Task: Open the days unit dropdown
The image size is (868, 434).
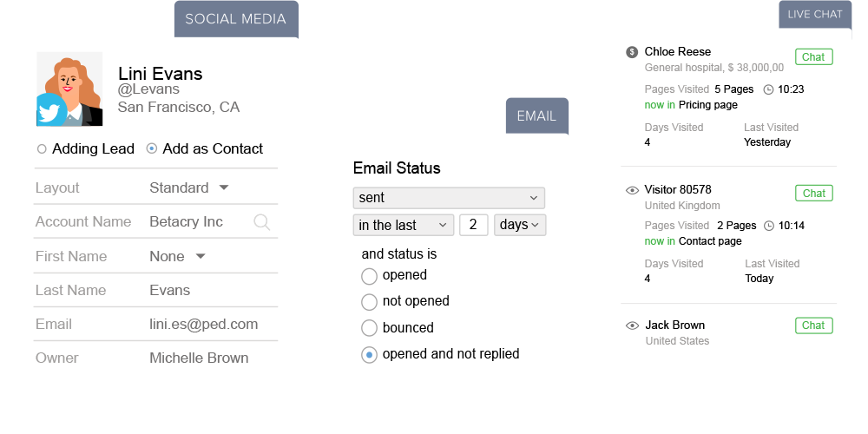Action: coord(520,225)
